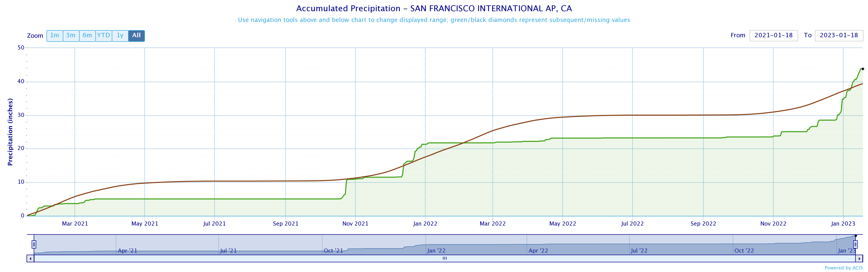Select the 1m zoom range
This screenshot has height=272, width=868.
55,36
